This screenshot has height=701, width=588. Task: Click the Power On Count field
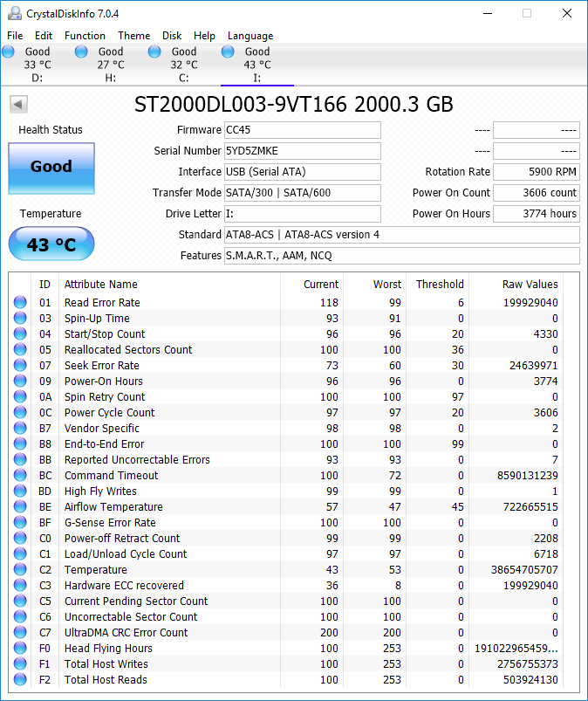[x=537, y=193]
